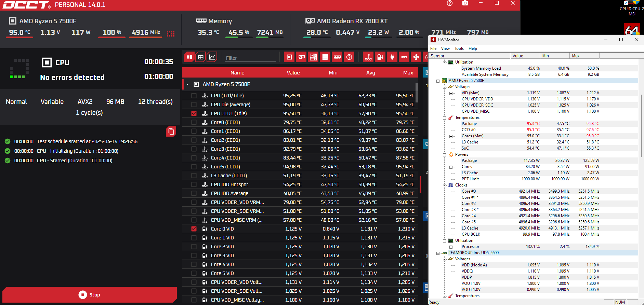Click the chip icon beside AMD Ryzen 5 7500F header
Viewport: 644px width, 305px height.
coord(13,21)
